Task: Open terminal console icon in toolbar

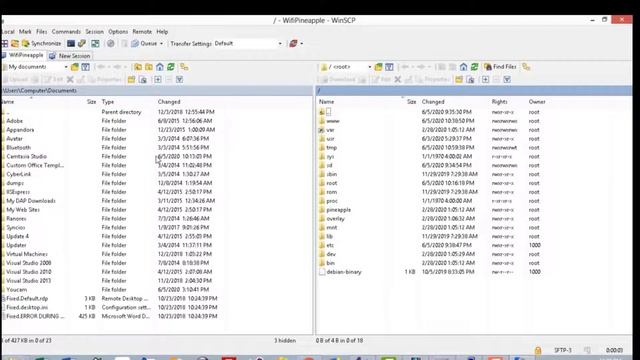Action: coord(71,43)
